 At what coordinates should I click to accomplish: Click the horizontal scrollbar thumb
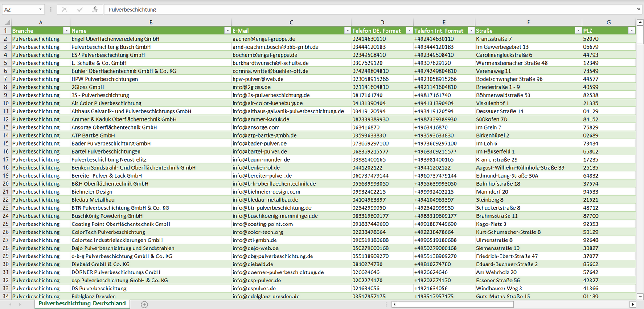click(x=455, y=305)
